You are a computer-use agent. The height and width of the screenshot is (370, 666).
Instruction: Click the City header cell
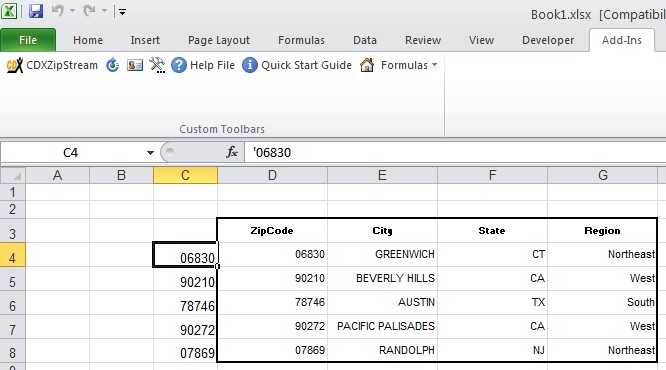point(382,231)
